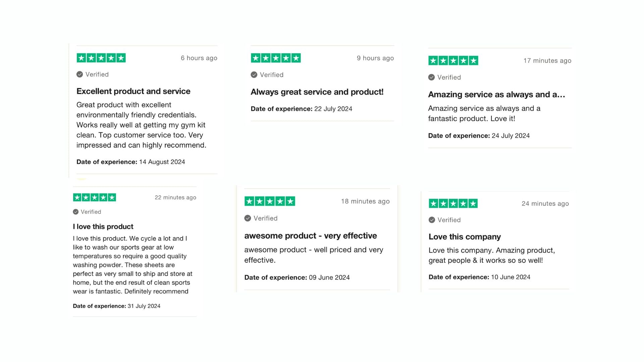Image resolution: width=644 pixels, height=362 pixels.
Task: Click the "6 hours ago" timestamp
Action: 199,58
